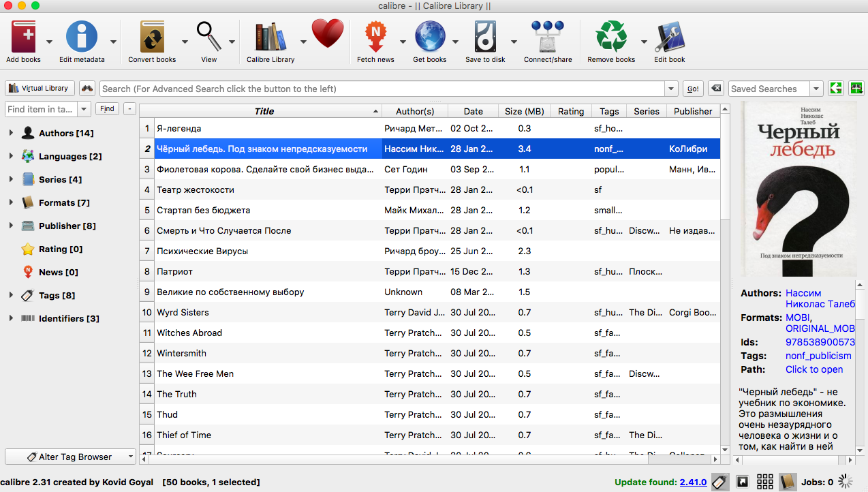Open Add books dropdown arrow

[x=50, y=42]
